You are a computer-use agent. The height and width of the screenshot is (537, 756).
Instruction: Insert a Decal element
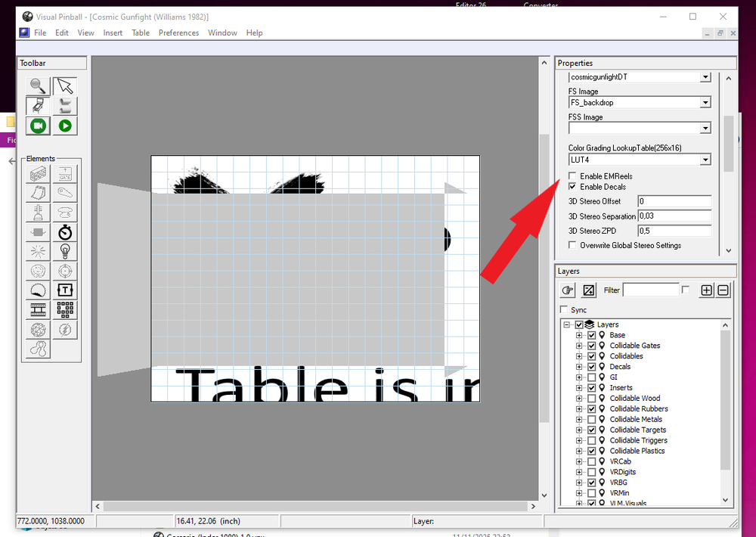[x=38, y=290]
